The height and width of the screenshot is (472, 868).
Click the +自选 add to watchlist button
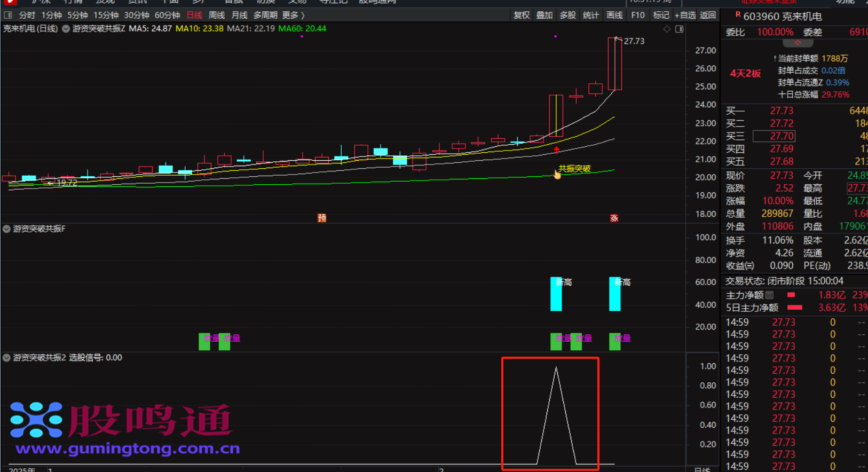685,15
